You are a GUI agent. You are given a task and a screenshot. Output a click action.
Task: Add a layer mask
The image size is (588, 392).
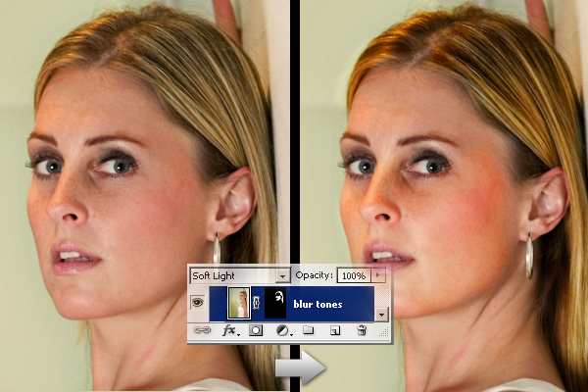point(256,330)
